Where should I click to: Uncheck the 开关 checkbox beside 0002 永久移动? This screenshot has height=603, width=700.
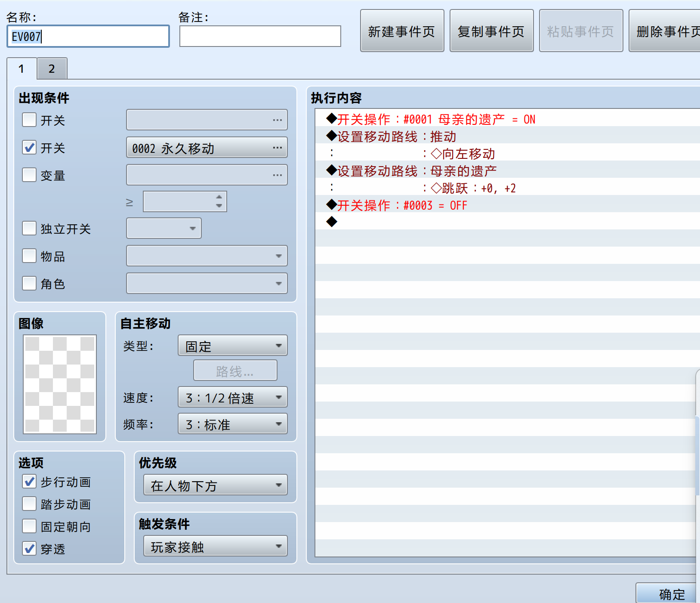(x=29, y=147)
